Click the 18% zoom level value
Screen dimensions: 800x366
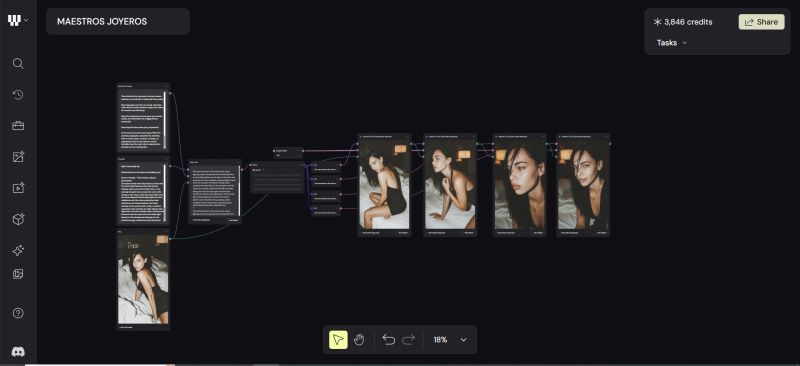440,340
